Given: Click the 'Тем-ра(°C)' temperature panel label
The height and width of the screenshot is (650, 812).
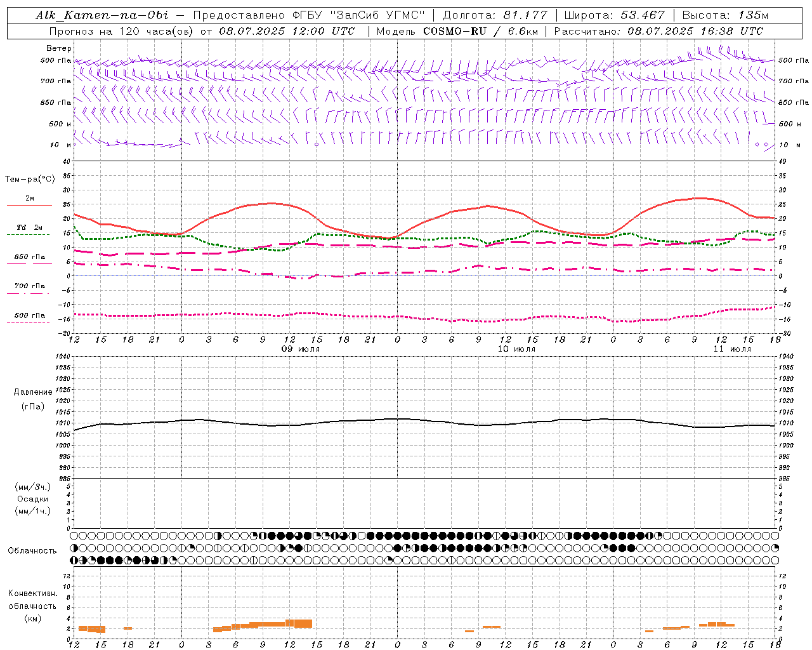Looking at the screenshot, I should pos(30,180).
